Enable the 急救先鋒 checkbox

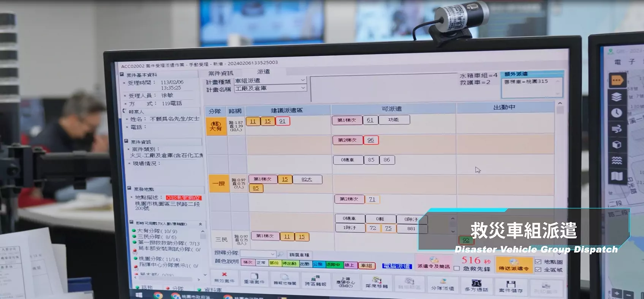(456, 268)
